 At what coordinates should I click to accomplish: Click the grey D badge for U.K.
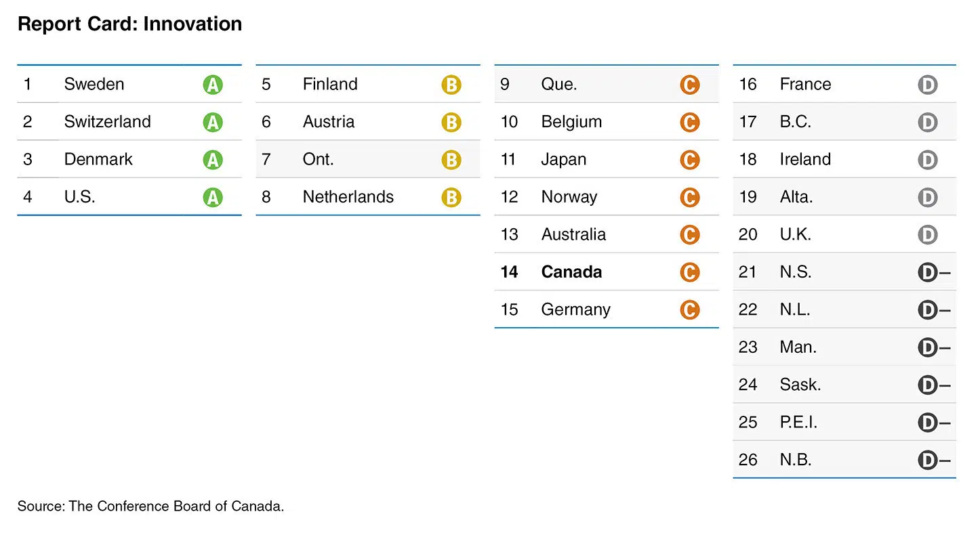pyautogui.click(x=928, y=235)
